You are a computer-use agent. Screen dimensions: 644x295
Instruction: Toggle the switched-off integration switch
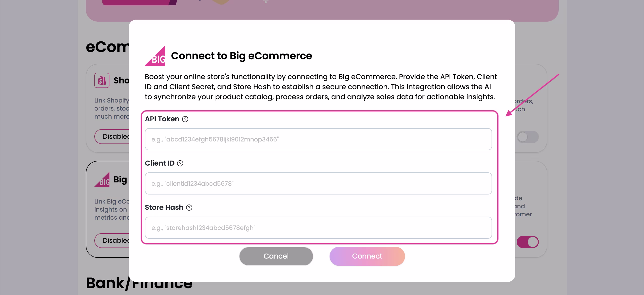click(x=528, y=137)
